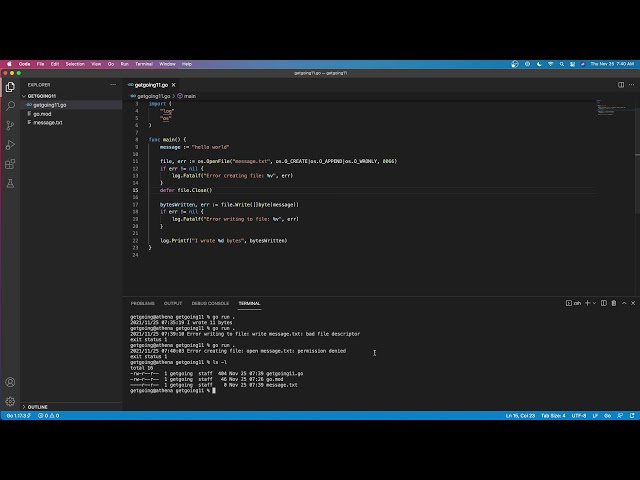Select the getgoing11.go editor tab

tap(151, 85)
